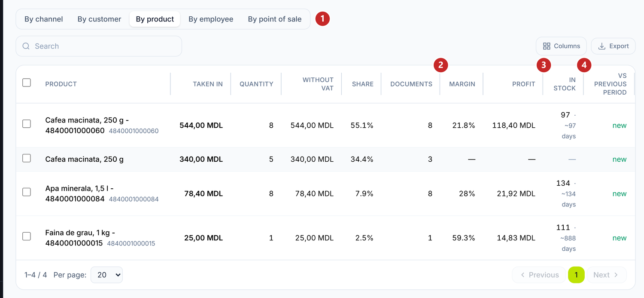Screen dimensions: 644x298
Task: Click the 1–4 / 4 record count
Action: pyautogui.click(x=36, y=275)
